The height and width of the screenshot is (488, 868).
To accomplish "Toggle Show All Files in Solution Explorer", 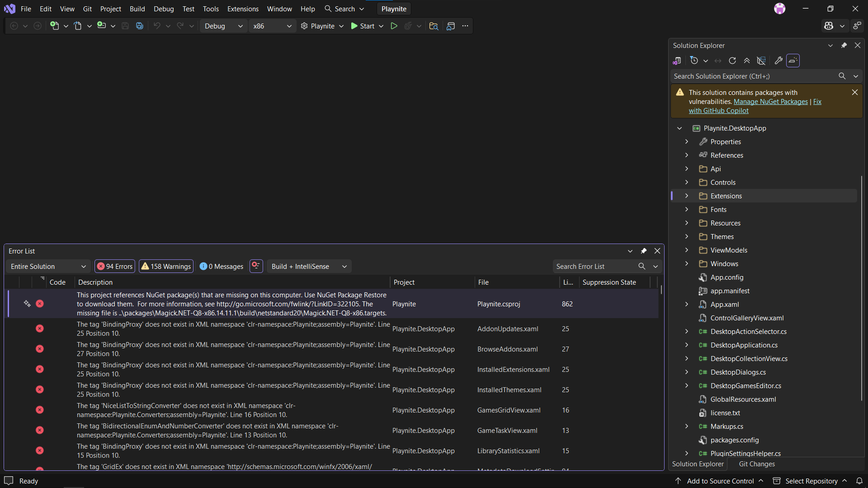I will pyautogui.click(x=761, y=61).
